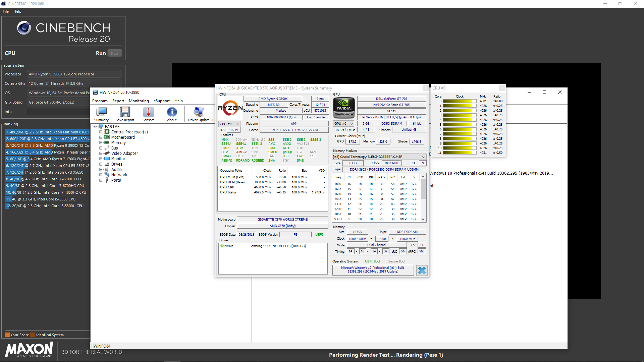Click the Cinebench Info input field
Screen dimensions: 644x362
pos(74,112)
